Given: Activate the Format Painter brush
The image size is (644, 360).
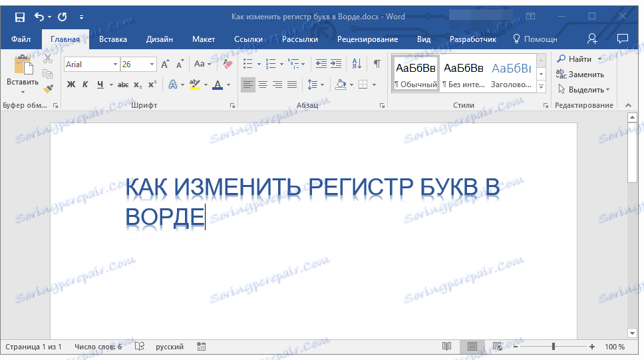Looking at the screenshot, I should tap(48, 89).
